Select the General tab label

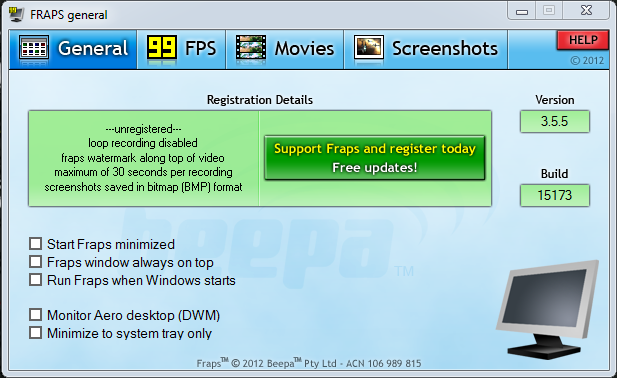pyautogui.click(x=93, y=49)
